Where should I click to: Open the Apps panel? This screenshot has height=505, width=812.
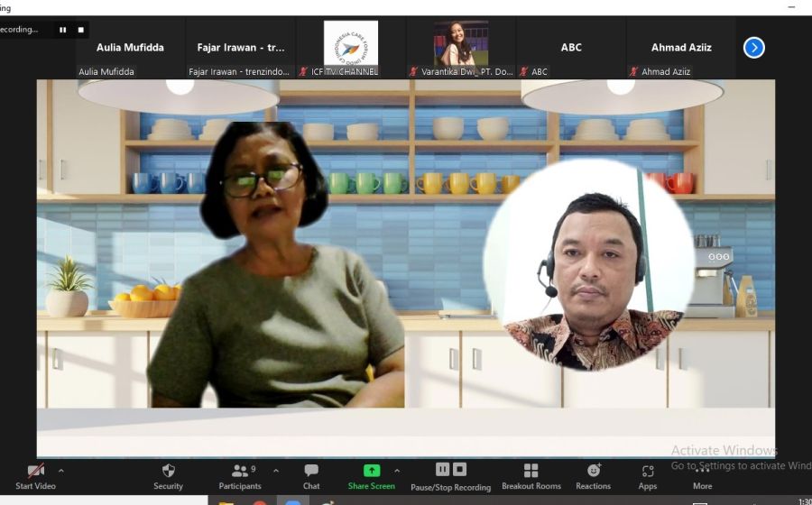point(648,475)
